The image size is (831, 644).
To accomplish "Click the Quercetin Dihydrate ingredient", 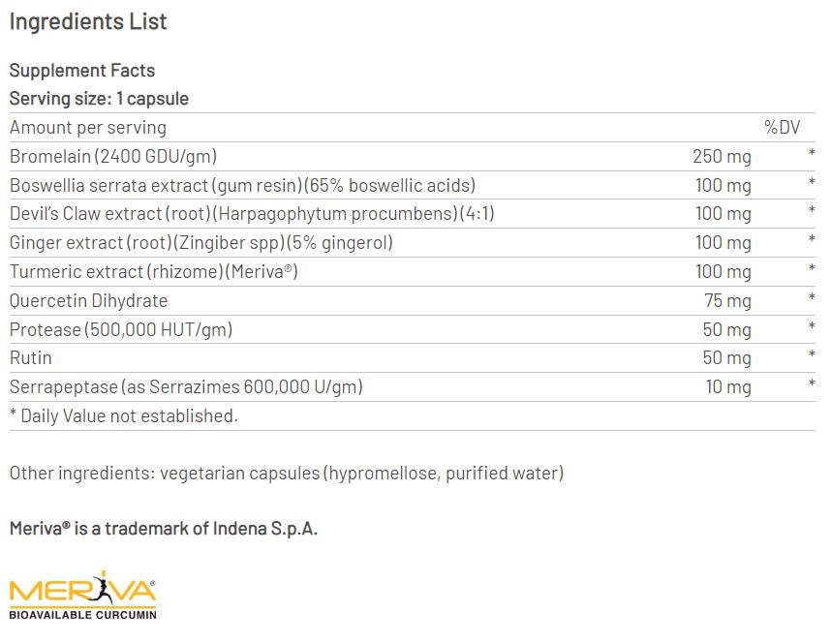I will tap(89, 300).
